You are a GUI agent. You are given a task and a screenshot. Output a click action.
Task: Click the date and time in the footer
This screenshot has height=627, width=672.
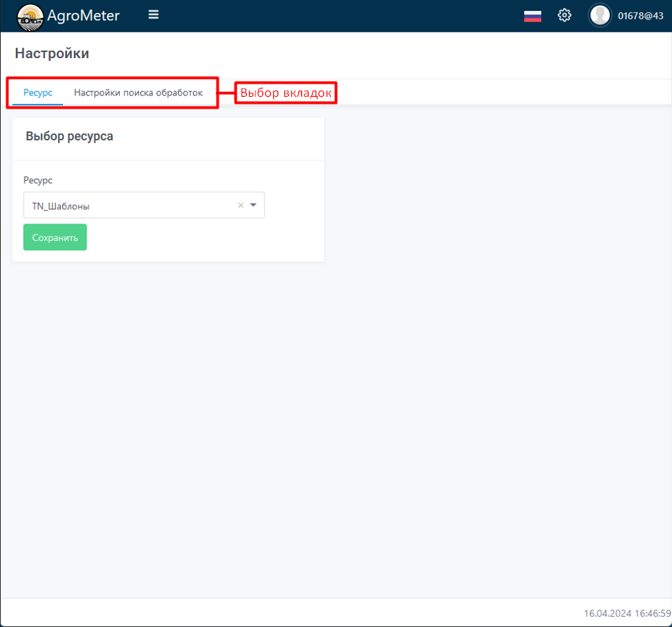[x=627, y=613]
